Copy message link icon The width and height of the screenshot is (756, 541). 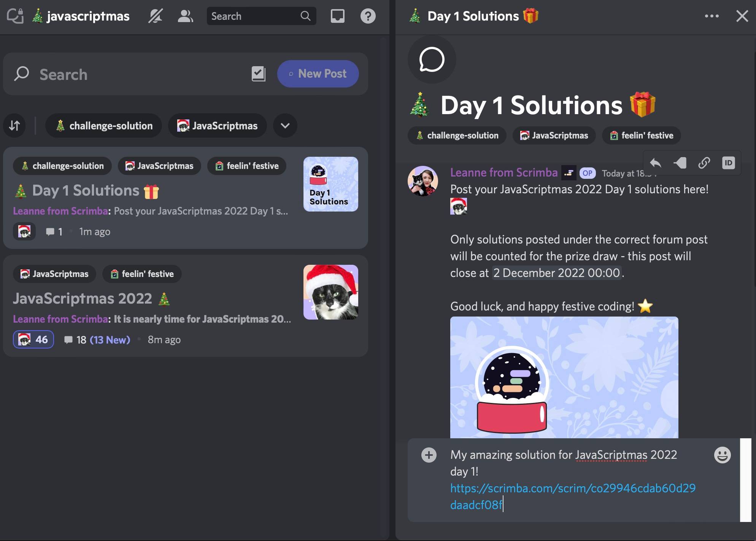coord(704,163)
